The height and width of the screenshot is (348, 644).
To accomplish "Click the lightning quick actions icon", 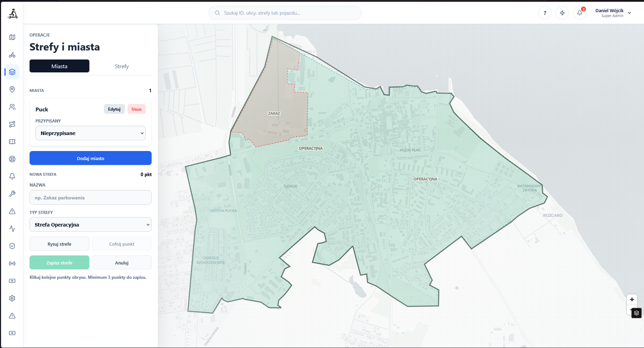I will [x=562, y=13].
